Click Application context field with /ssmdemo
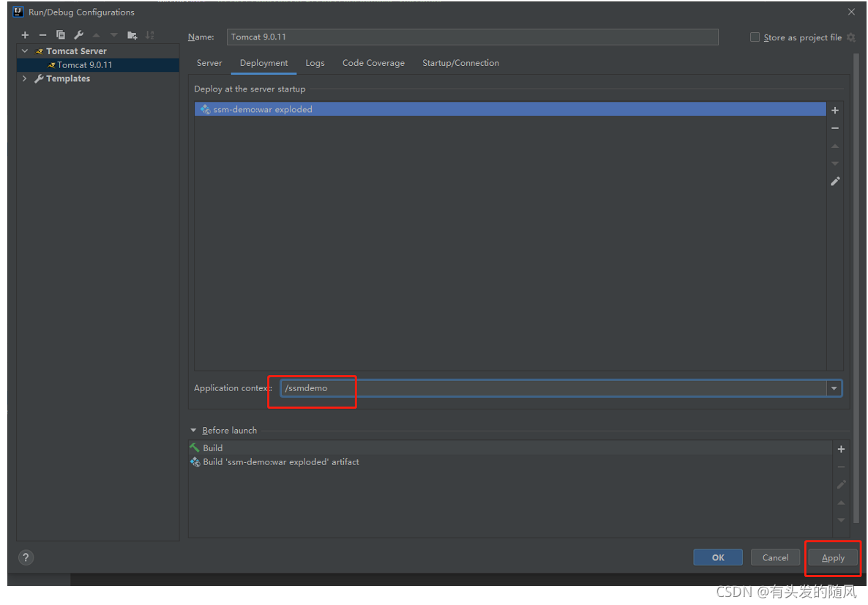The image size is (868, 605). tap(553, 388)
